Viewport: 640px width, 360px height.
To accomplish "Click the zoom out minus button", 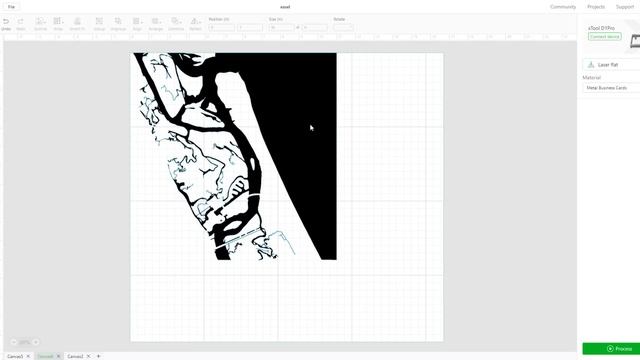I will [14, 342].
